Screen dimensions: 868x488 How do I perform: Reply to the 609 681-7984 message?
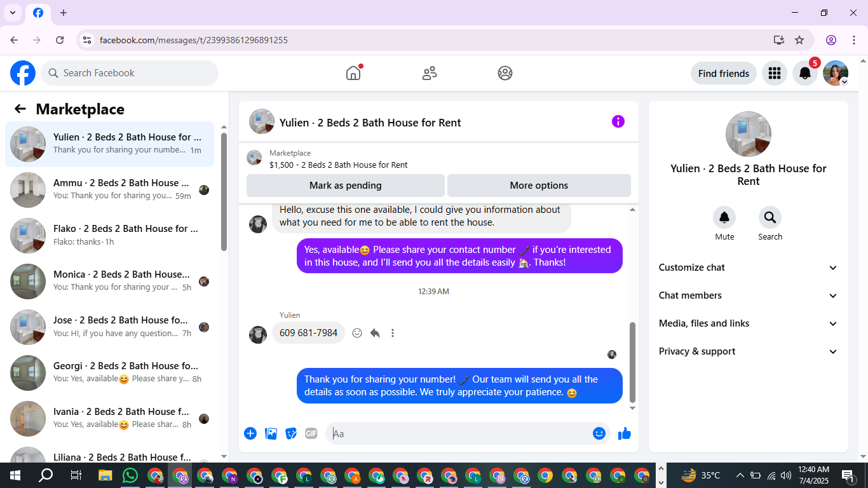click(x=375, y=333)
